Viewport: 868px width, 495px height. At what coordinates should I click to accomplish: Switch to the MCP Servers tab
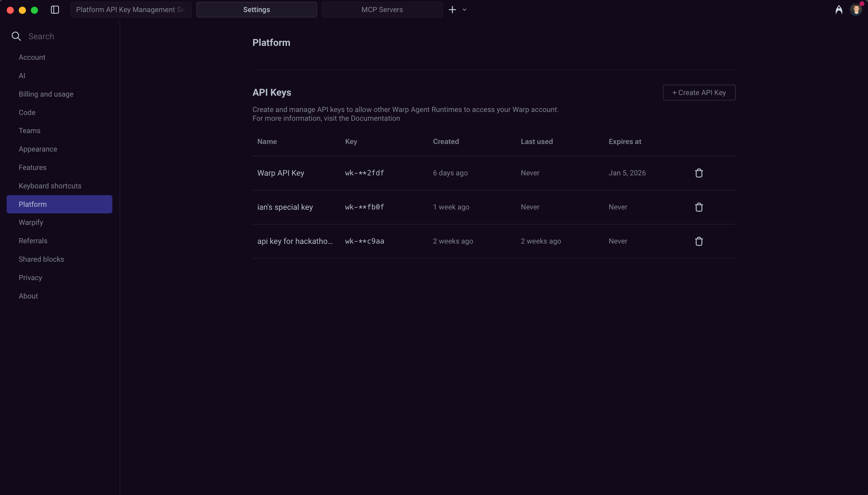(x=382, y=10)
